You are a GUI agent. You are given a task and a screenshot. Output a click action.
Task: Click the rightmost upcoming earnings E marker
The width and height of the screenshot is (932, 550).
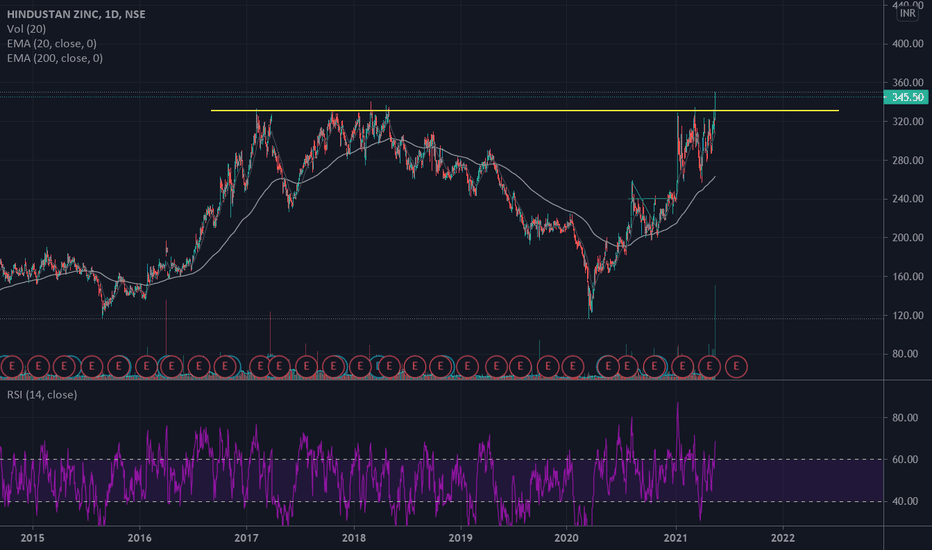736,366
